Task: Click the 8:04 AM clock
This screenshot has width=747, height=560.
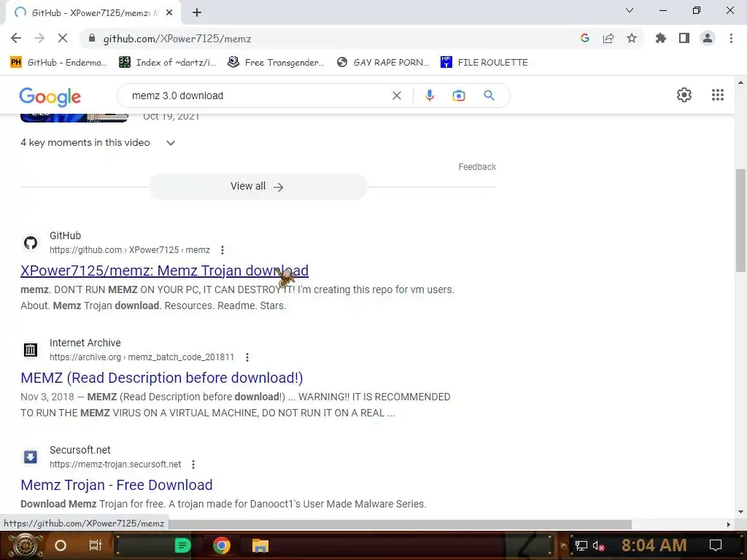Action: 654,545
